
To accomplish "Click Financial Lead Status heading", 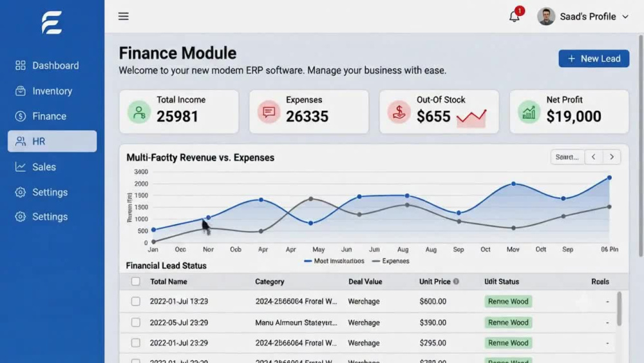I will click(166, 266).
